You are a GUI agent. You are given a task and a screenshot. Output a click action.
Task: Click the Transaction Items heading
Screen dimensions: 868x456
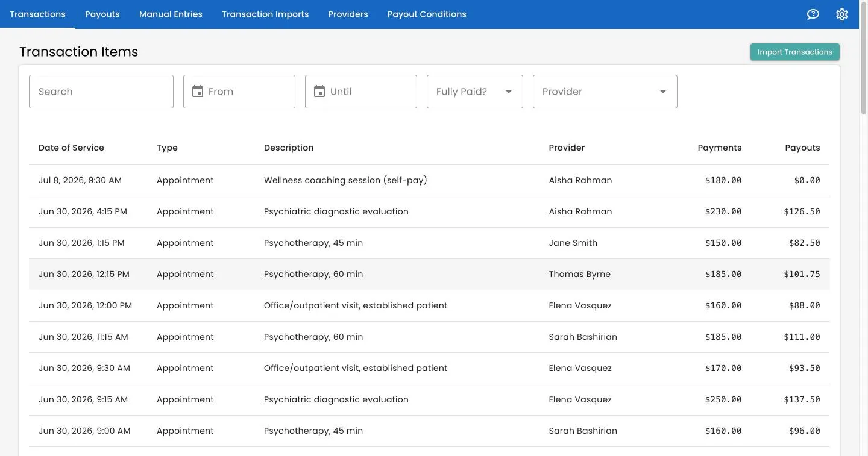pos(79,52)
